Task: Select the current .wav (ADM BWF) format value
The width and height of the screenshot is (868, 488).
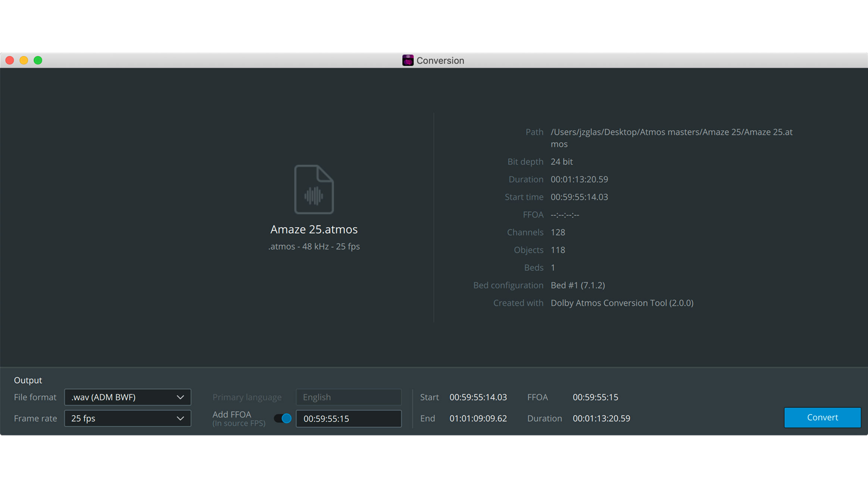Action: tap(103, 397)
